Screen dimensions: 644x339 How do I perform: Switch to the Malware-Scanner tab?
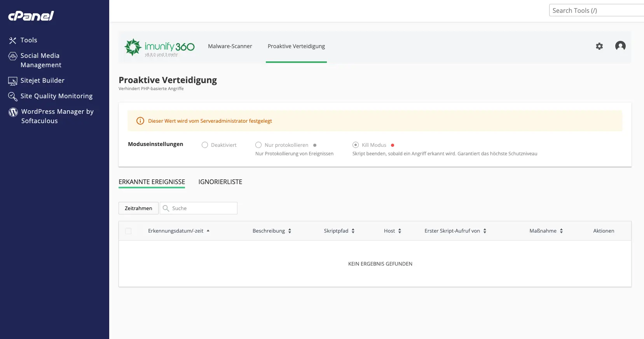230,46
